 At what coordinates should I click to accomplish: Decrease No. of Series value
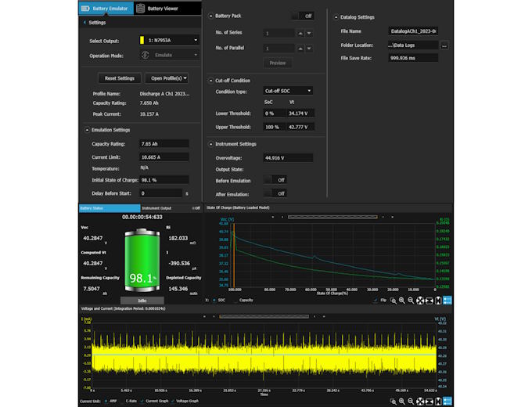click(x=309, y=34)
